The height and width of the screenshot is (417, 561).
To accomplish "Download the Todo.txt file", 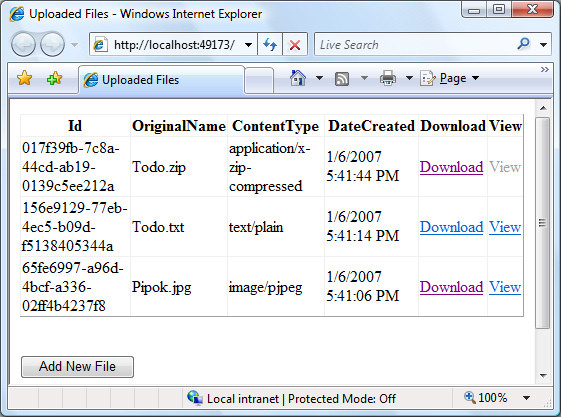I will pos(452,227).
